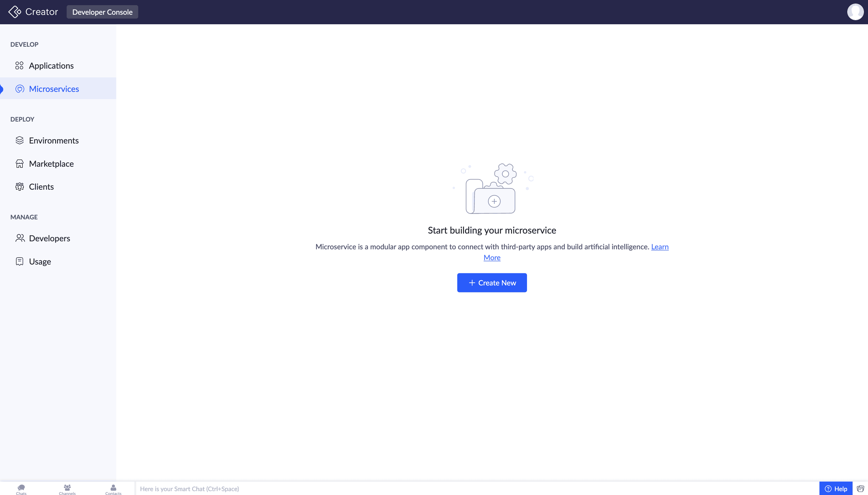
Task: Click the chat window icon beside Help
Action: coord(860,489)
